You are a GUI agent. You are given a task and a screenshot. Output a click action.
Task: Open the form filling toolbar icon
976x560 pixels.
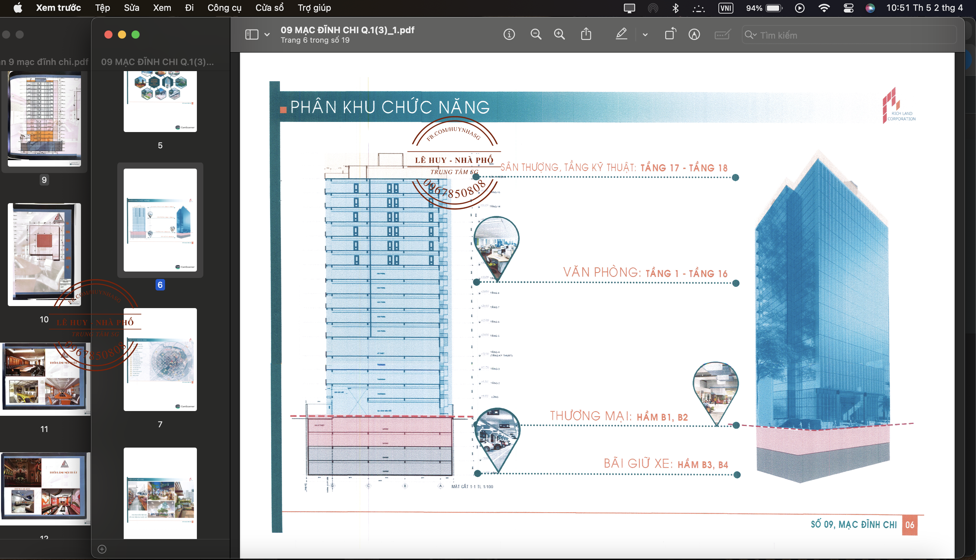click(x=722, y=35)
